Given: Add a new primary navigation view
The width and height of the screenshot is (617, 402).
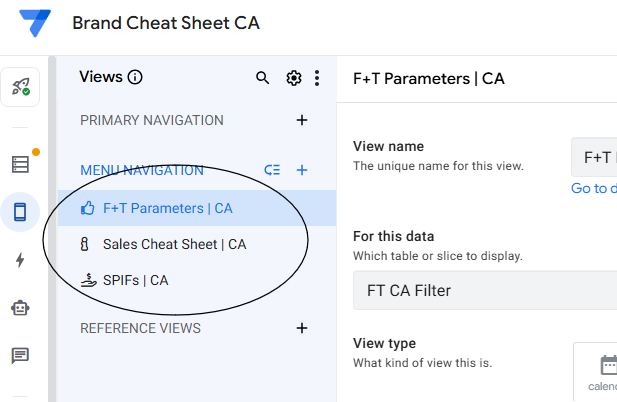Looking at the screenshot, I should (302, 121).
